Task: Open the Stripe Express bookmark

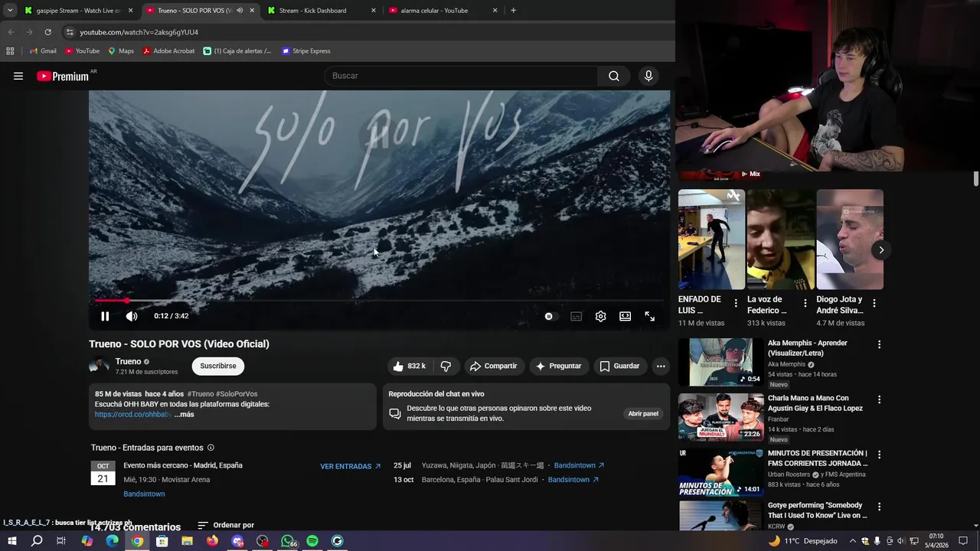Action: [306, 51]
